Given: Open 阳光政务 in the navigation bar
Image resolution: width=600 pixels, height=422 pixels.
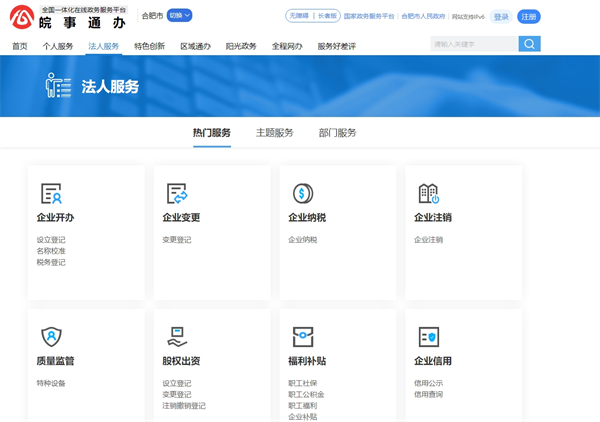Looking at the screenshot, I should pyautogui.click(x=241, y=47).
